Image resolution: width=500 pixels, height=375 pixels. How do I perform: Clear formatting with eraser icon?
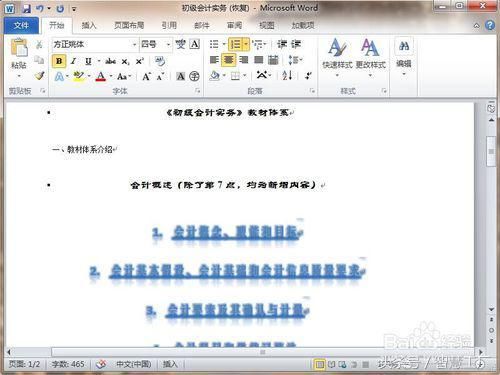click(160, 61)
